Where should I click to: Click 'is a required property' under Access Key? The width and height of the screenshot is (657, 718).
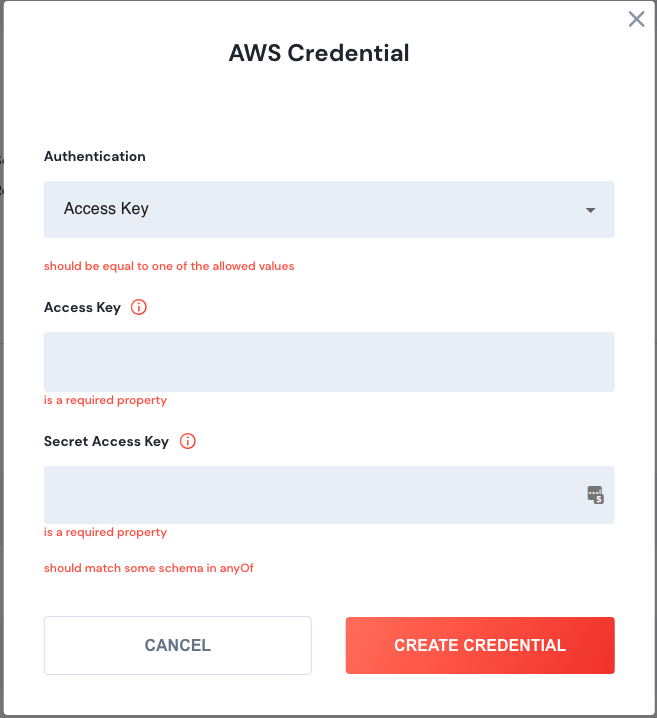coord(105,400)
